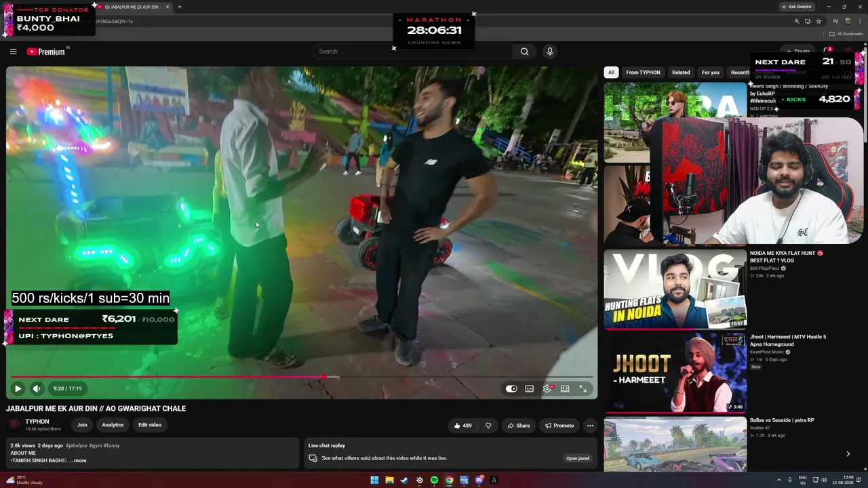This screenshot has height=488, width=868.
Task: Open the Chrome profile avatar
Action: (x=848, y=21)
